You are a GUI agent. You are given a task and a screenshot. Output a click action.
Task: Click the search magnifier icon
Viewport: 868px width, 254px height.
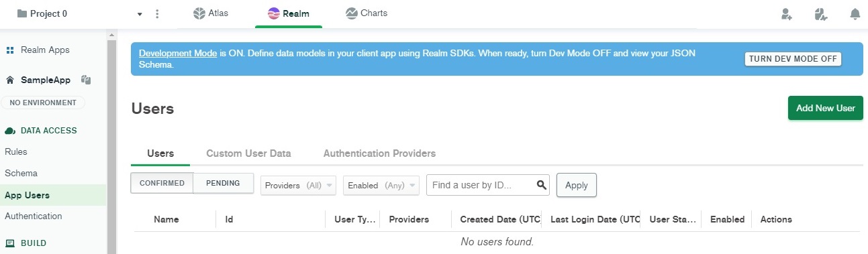click(542, 185)
